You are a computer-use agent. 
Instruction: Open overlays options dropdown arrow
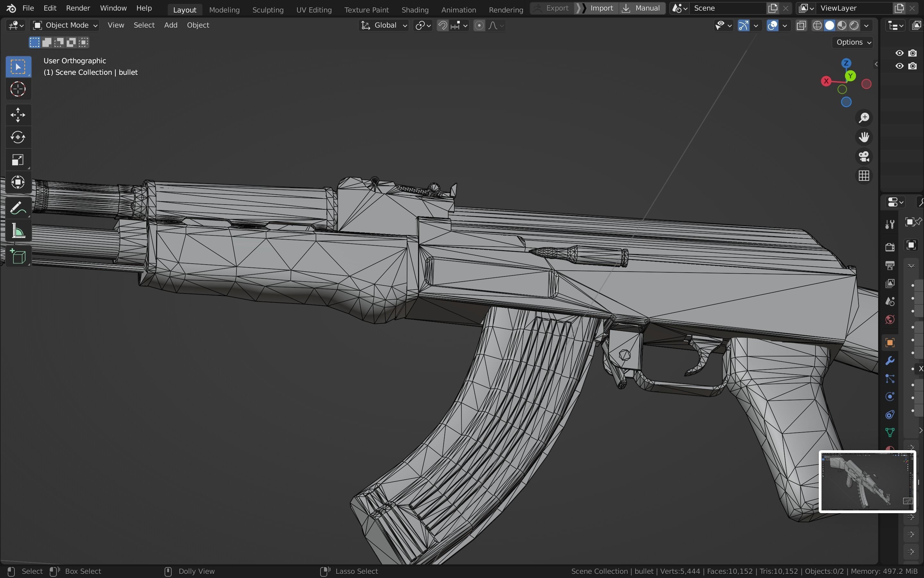coord(785,26)
